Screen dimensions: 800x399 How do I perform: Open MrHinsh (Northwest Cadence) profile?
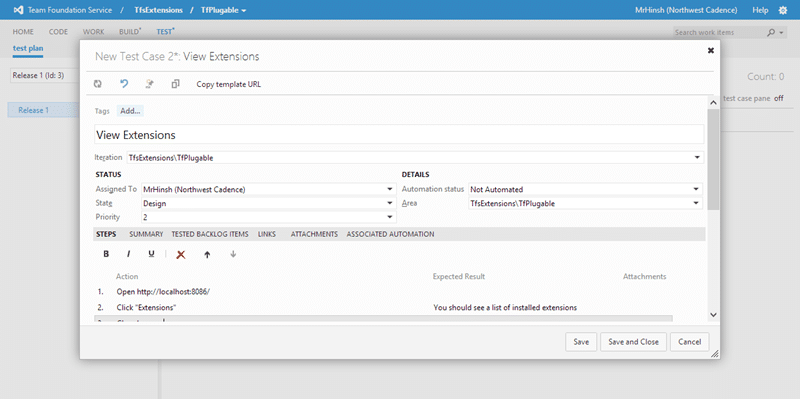point(686,10)
